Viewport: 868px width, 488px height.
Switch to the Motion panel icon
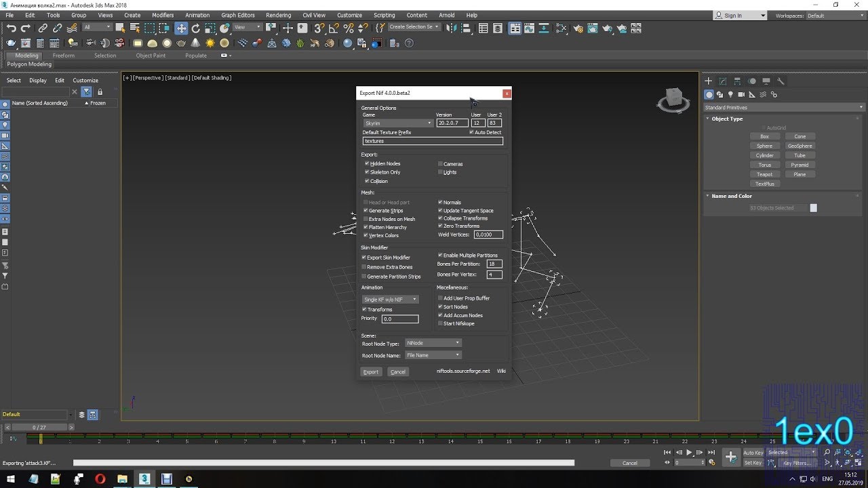coord(752,81)
